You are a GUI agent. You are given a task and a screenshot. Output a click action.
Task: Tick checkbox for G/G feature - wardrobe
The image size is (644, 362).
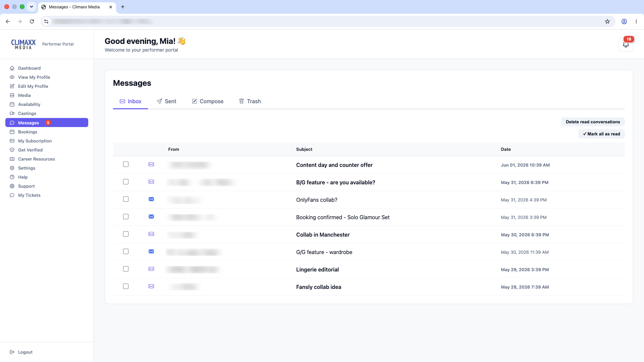(x=126, y=251)
